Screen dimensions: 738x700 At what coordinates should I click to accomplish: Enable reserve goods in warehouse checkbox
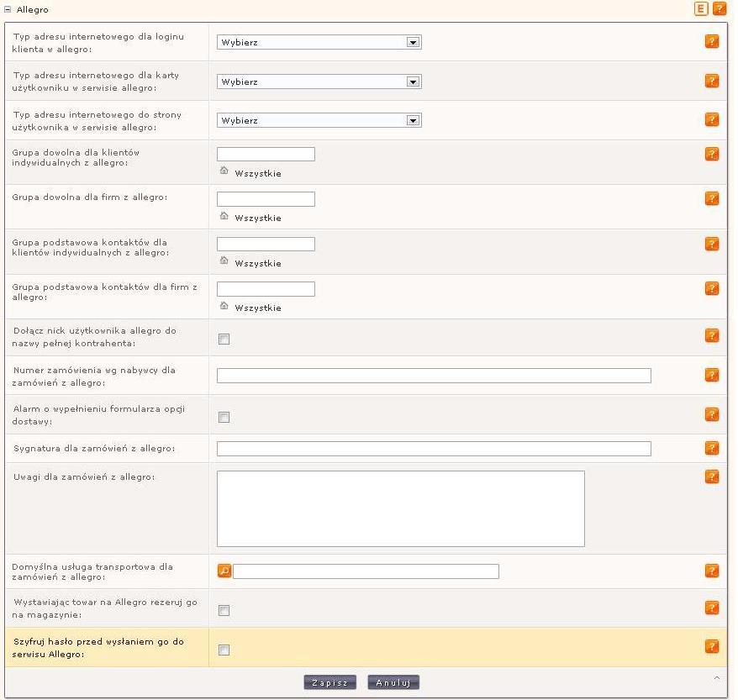coord(224,611)
